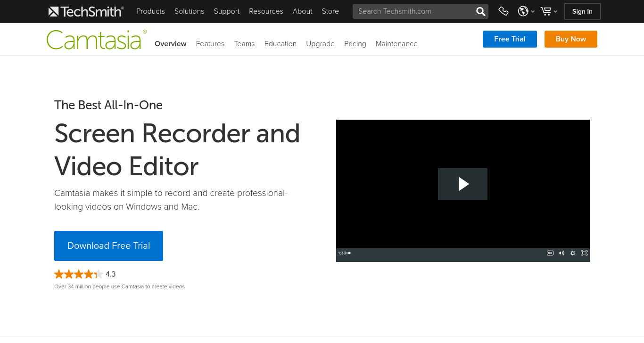This screenshot has width=644, height=343.
Task: Enter fullscreen mode on the video
Action: 584,253
